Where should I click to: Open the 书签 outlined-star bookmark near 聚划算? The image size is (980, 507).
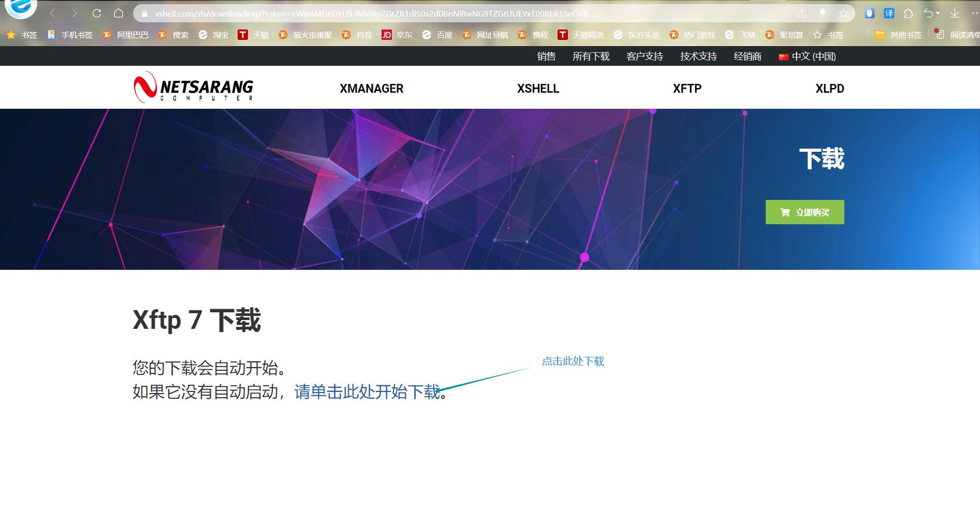tap(828, 35)
